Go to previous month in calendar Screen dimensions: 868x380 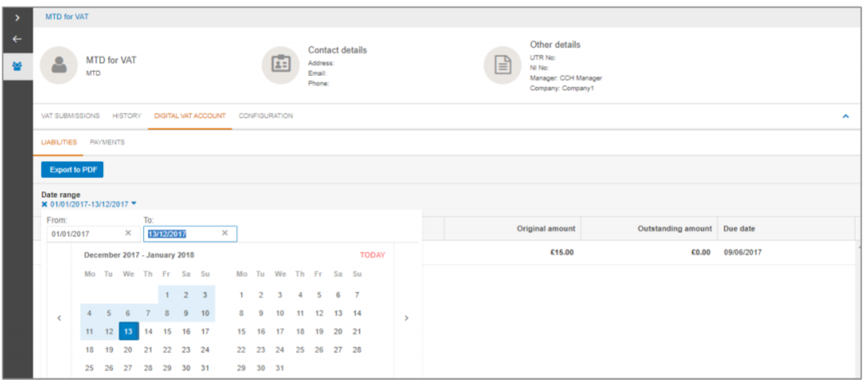click(x=59, y=318)
